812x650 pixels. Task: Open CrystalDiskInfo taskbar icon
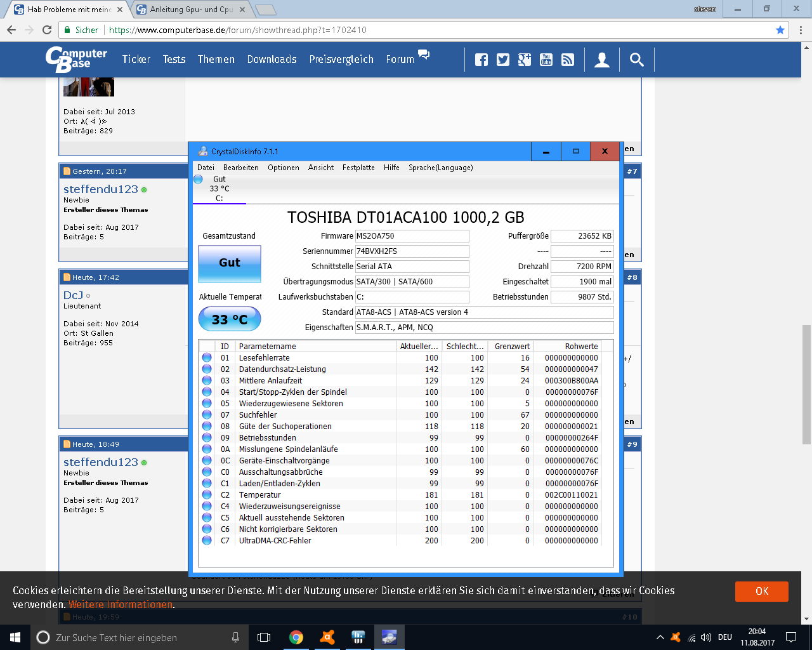pos(389,637)
